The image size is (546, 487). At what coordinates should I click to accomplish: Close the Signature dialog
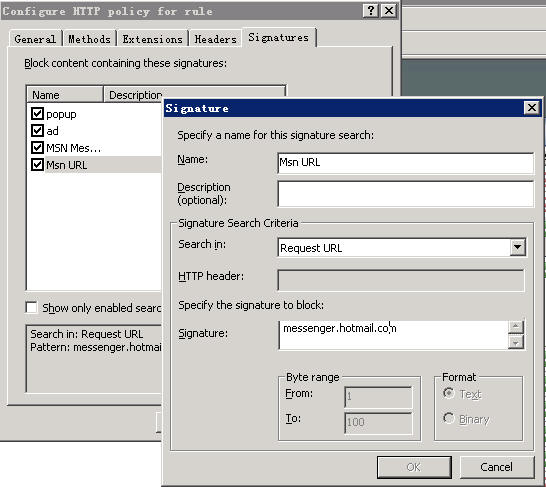[532, 108]
